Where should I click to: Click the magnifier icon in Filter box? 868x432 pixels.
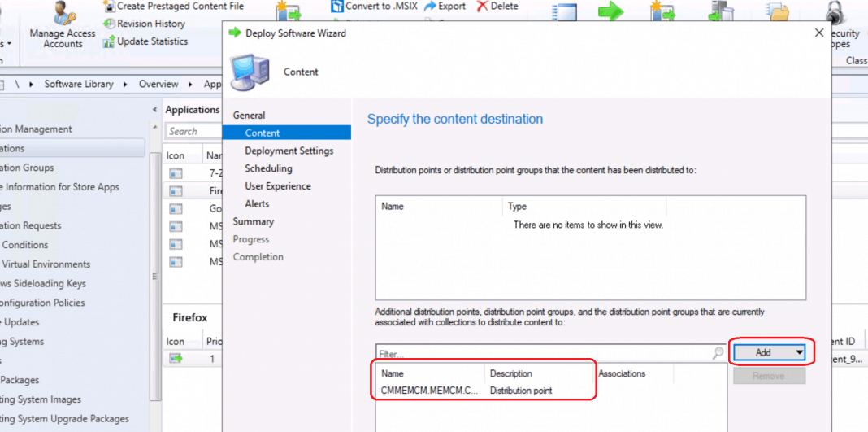click(x=718, y=353)
